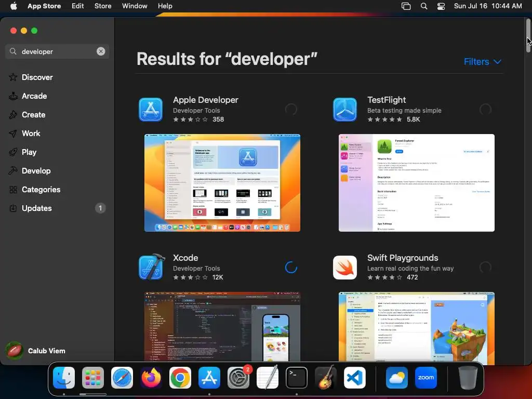Click the TestFlight loading indicator
The image size is (532, 399).
click(485, 109)
